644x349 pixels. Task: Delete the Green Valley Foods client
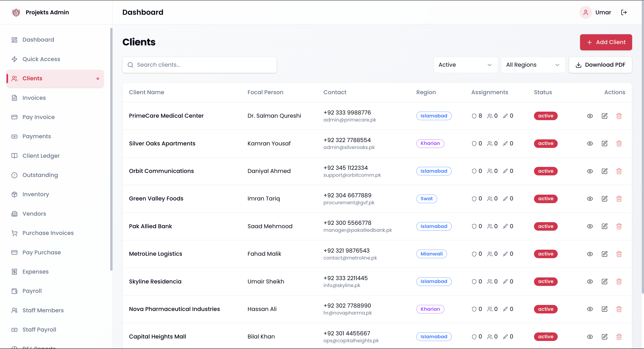(x=619, y=199)
